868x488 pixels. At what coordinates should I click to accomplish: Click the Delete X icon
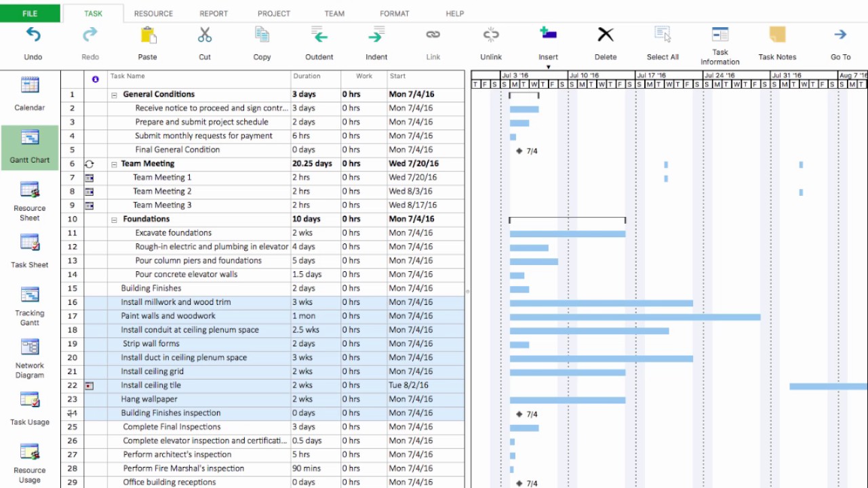tap(606, 35)
